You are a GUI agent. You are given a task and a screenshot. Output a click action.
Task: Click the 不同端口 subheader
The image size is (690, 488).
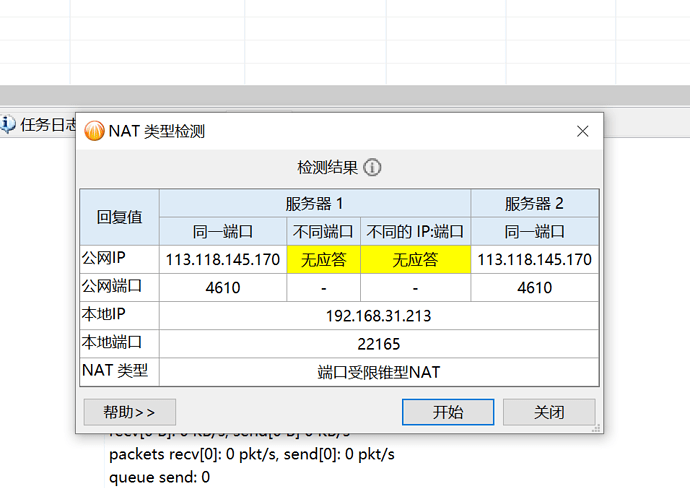click(323, 231)
